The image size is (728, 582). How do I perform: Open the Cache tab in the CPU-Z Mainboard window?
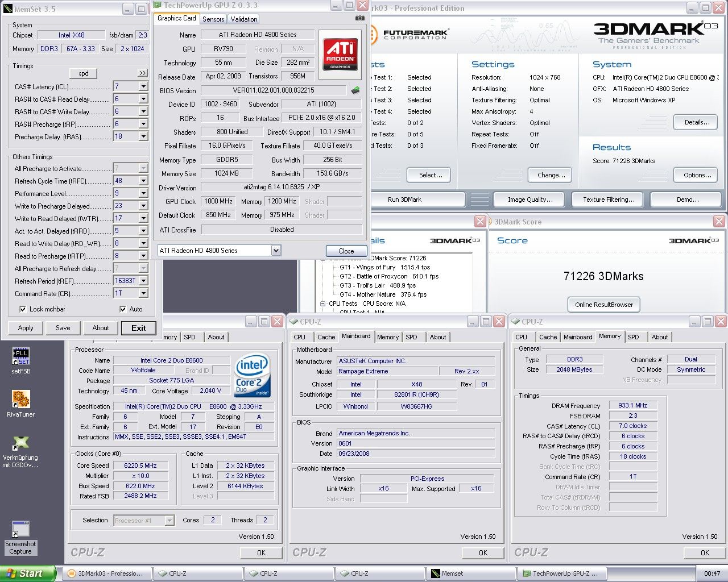(326, 337)
